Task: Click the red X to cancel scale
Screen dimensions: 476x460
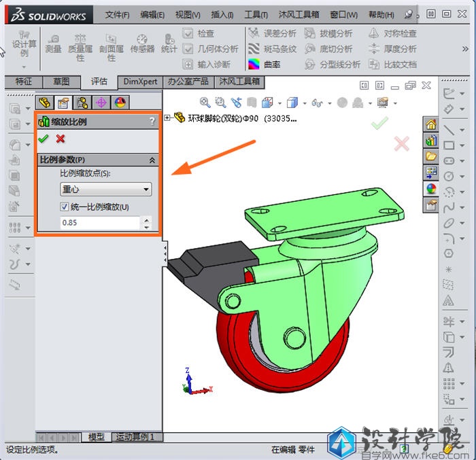Action: 61,139
